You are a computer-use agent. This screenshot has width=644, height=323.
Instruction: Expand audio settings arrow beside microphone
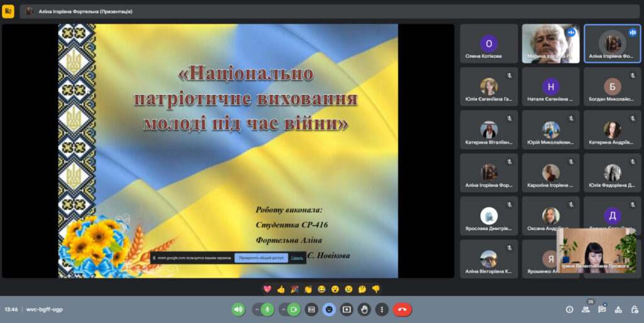[257, 309]
